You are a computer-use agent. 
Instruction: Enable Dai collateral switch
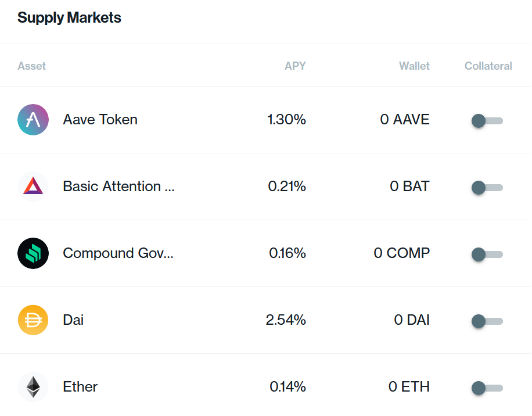point(487,321)
